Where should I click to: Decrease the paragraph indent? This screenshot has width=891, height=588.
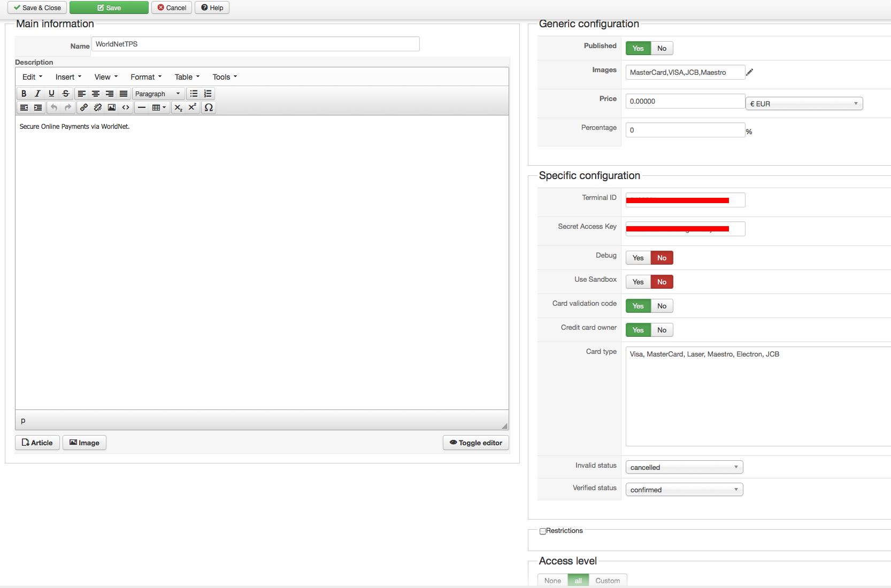pyautogui.click(x=24, y=107)
